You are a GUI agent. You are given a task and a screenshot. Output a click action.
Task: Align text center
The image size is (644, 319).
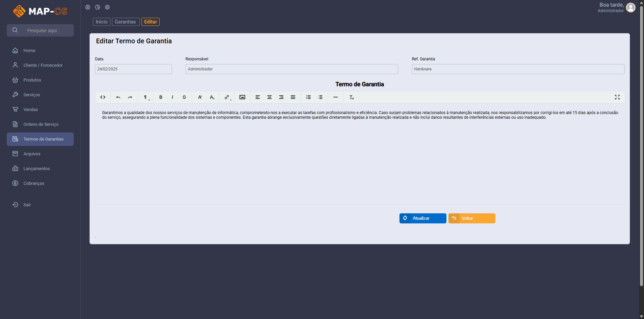click(x=269, y=97)
